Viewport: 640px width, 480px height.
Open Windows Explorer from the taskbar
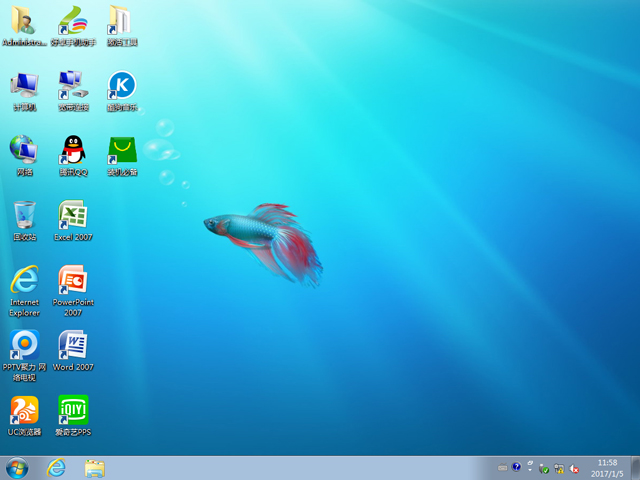click(95, 468)
